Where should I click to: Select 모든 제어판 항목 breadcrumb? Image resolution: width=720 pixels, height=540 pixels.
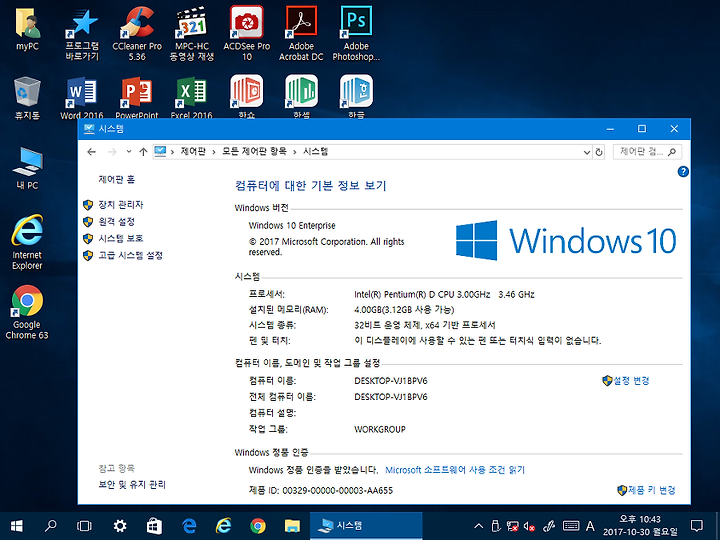(254, 152)
